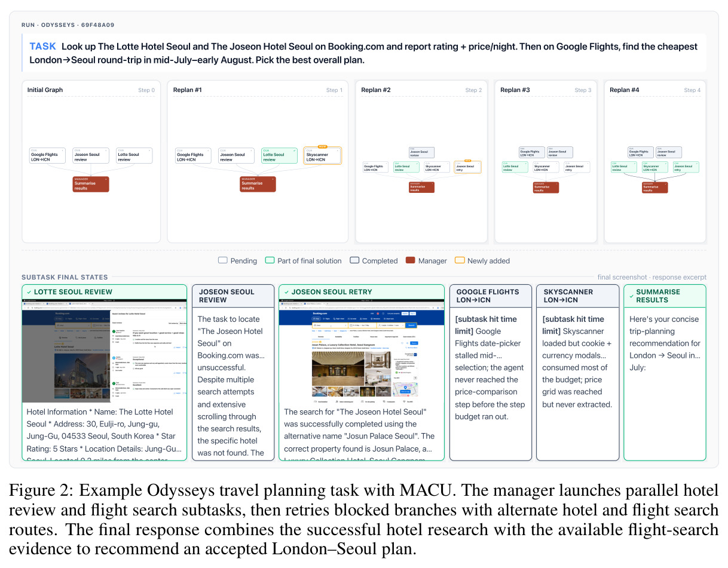Image resolution: width=728 pixels, height=568 pixels.
Task: Select the Joseon Seoul review node in Initial Graph
Action: (90, 156)
